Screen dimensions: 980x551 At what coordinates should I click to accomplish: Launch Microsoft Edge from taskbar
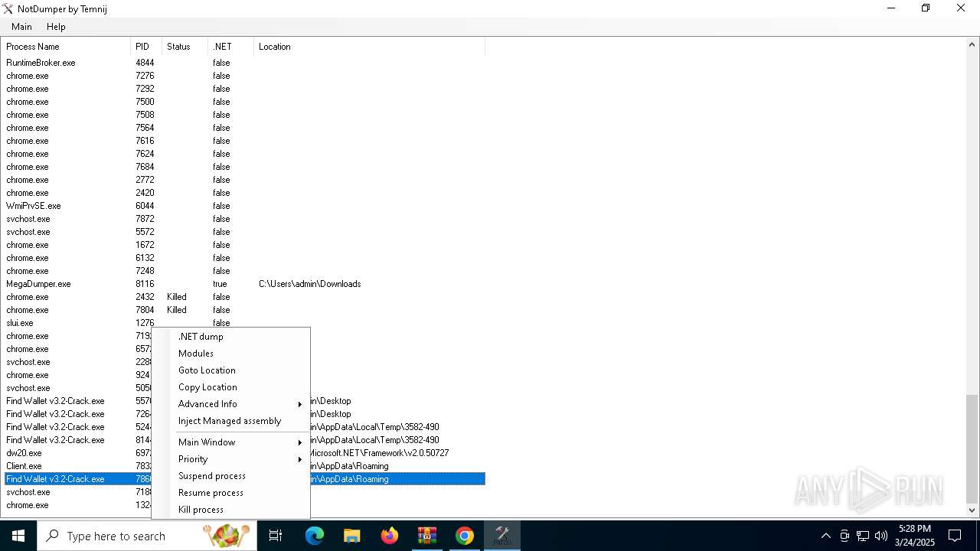tap(315, 536)
